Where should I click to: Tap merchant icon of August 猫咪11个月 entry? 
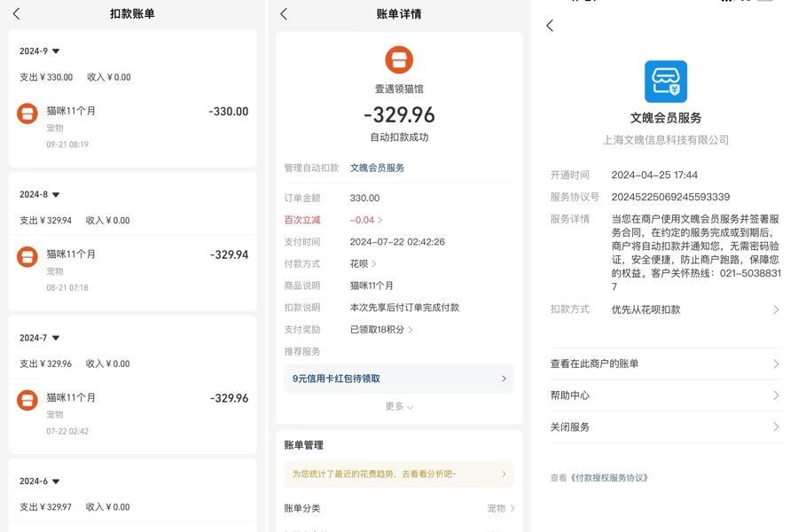pos(27,257)
